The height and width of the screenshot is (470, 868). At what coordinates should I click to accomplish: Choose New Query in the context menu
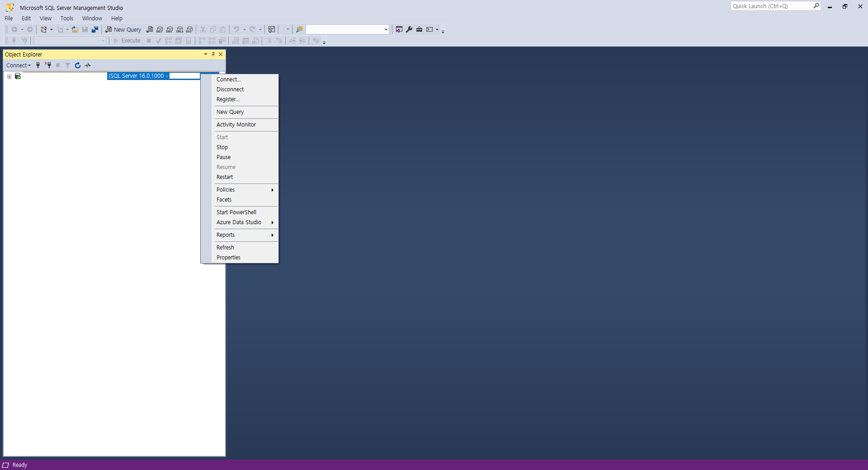click(x=240, y=112)
